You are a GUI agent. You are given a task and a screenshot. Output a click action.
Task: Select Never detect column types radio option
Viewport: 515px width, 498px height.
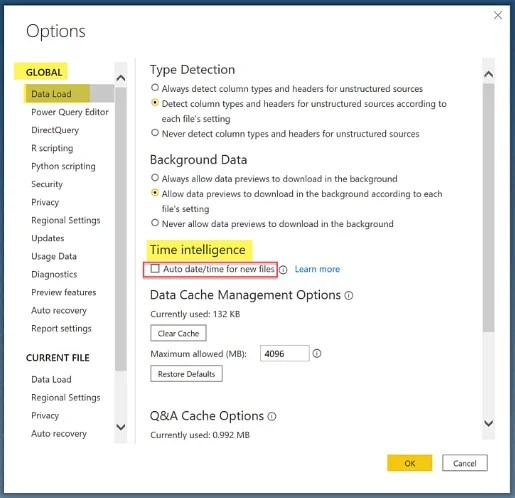[155, 133]
